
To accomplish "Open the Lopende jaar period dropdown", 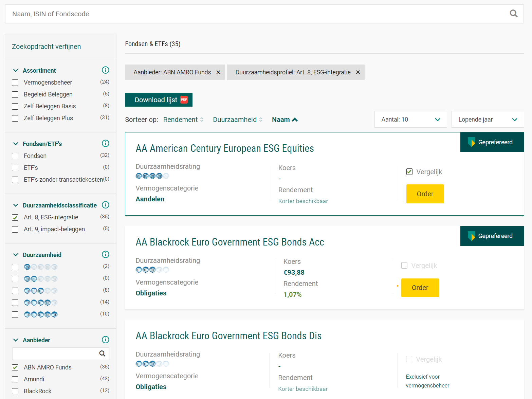I will click(x=488, y=120).
